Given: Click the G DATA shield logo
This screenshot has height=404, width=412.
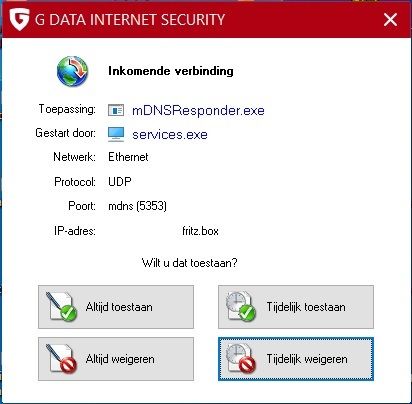Looking at the screenshot, I should click(x=19, y=19).
